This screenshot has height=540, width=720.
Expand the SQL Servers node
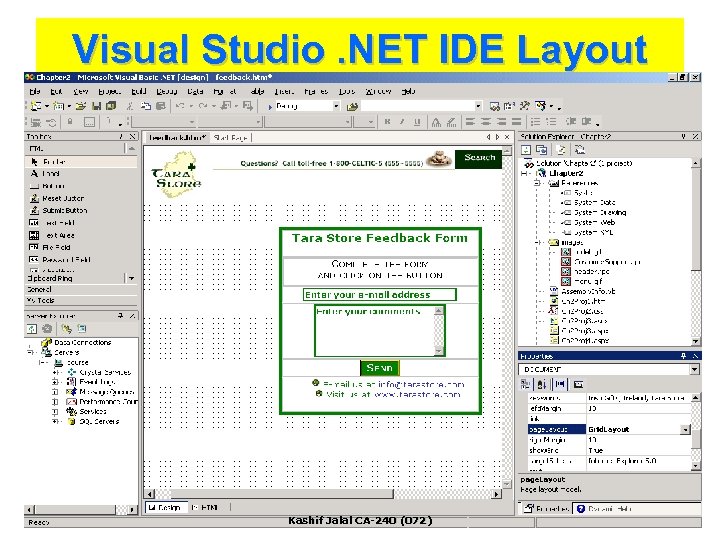pyautogui.click(x=55, y=422)
